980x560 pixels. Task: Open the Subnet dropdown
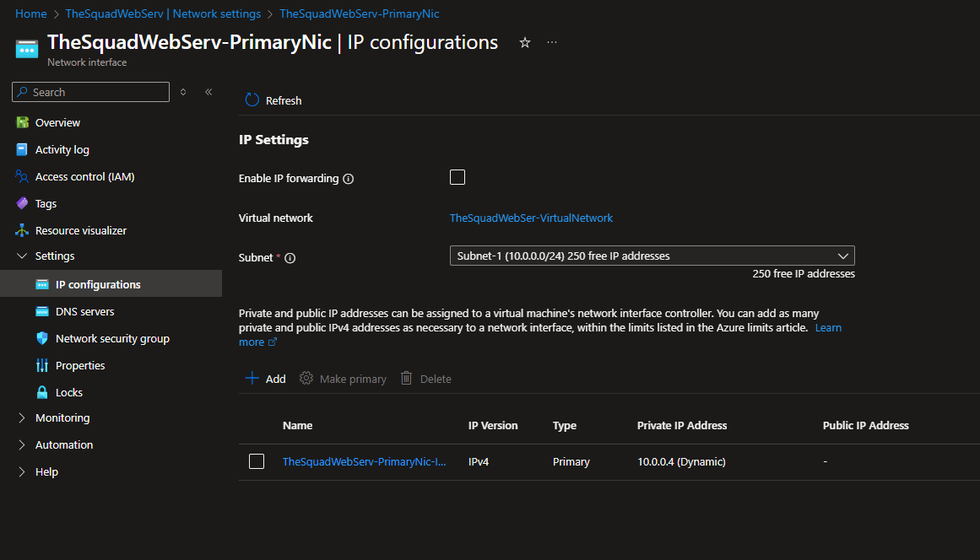coord(652,256)
